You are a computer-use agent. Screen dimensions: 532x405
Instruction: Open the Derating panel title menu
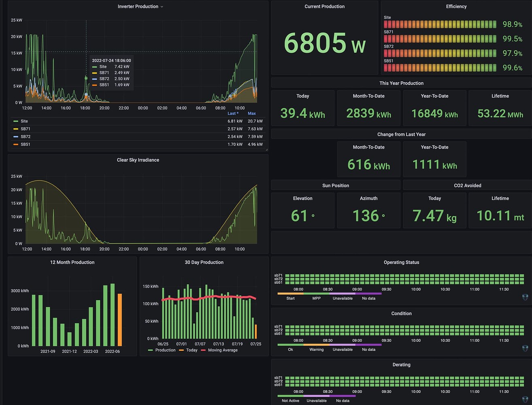tap(401, 364)
